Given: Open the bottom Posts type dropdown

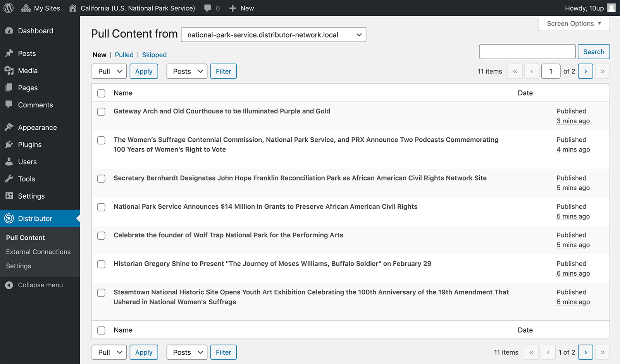Looking at the screenshot, I should (187, 352).
